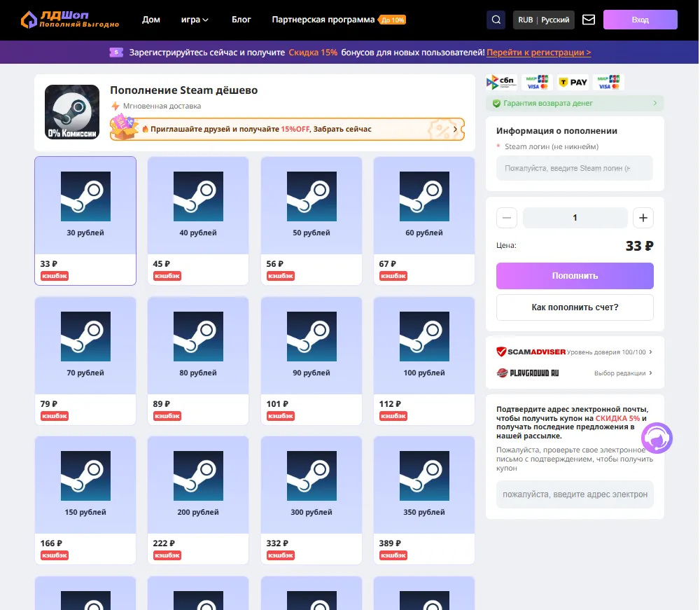The image size is (700, 610).
Task: Select the 60 рублей Steam card
Action: [424, 221]
